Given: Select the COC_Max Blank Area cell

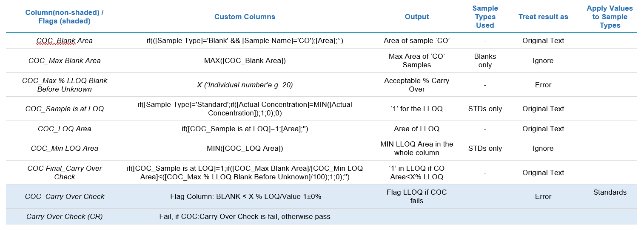Looking at the screenshot, I should pos(65,61).
